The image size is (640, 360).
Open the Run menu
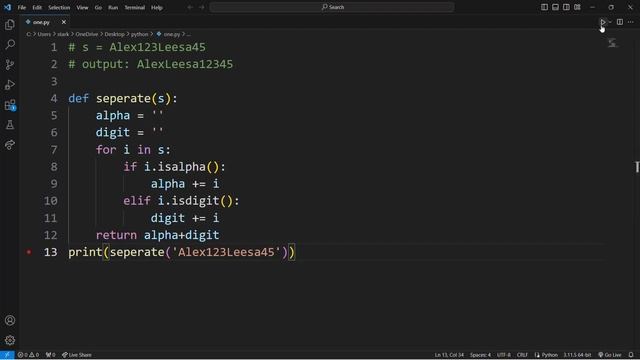(113, 7)
